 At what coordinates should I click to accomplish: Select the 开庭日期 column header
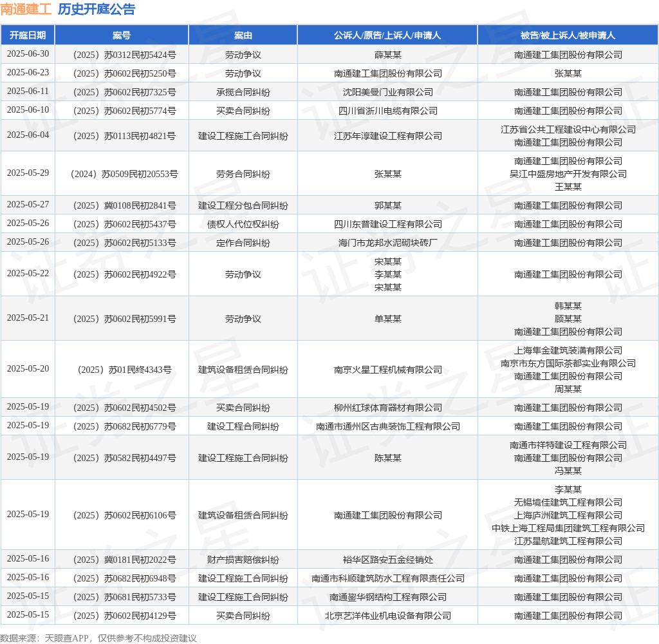coord(28,35)
